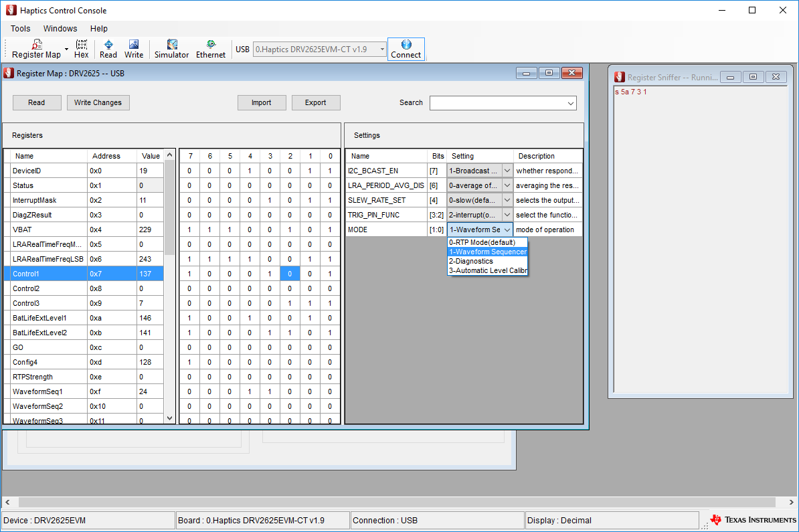The width and height of the screenshot is (799, 532).
Task: Choose 1-Waveform Sequencer in the MODE list
Action: click(488, 252)
